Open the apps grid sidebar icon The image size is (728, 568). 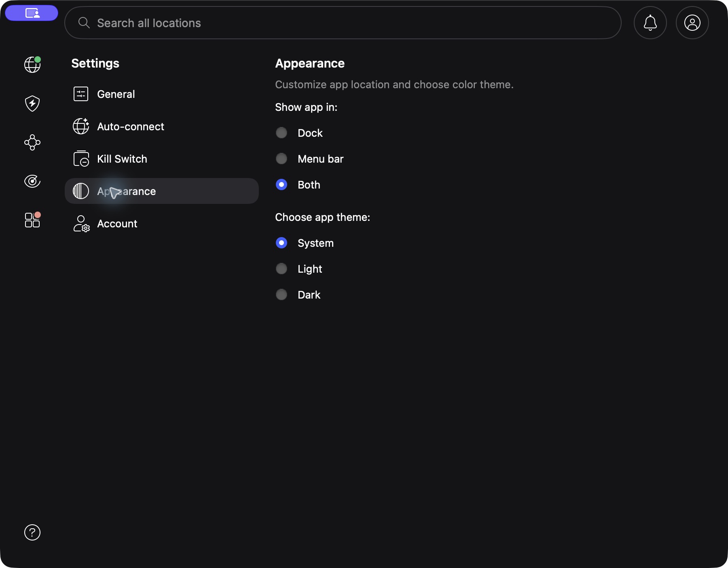tap(32, 220)
